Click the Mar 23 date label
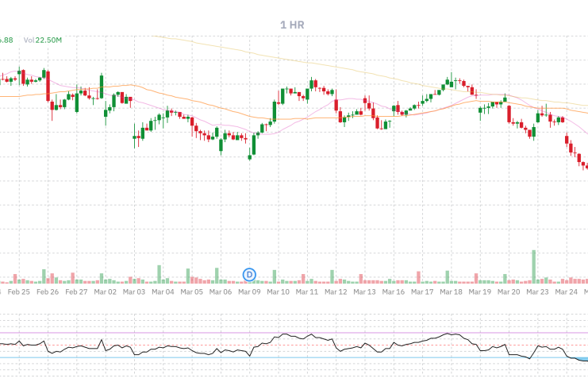Image resolution: width=588 pixels, height=386 pixels. click(537, 291)
